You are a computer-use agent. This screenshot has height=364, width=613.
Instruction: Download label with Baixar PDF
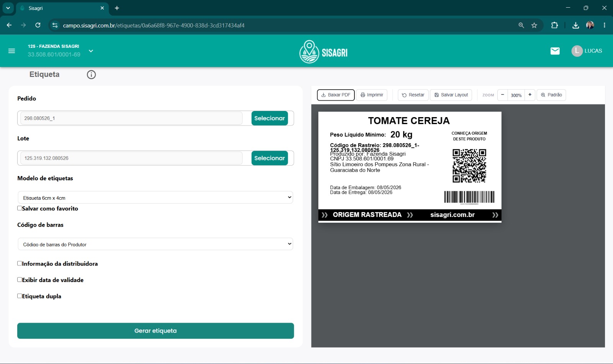click(x=336, y=95)
